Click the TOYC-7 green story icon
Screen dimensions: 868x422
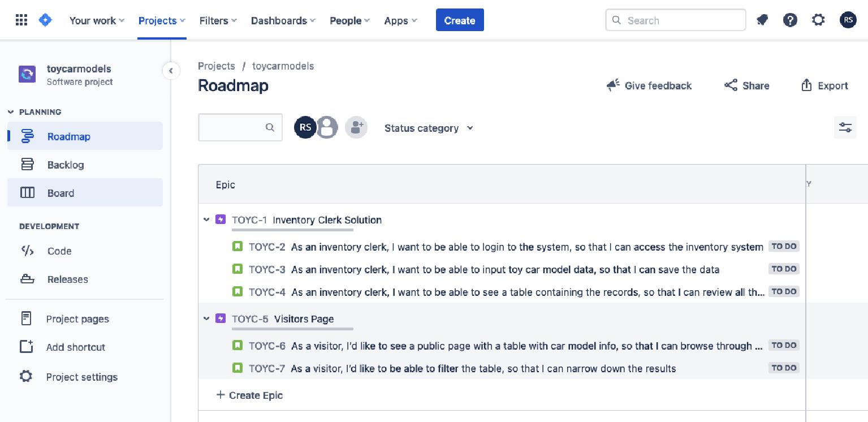coord(237,368)
